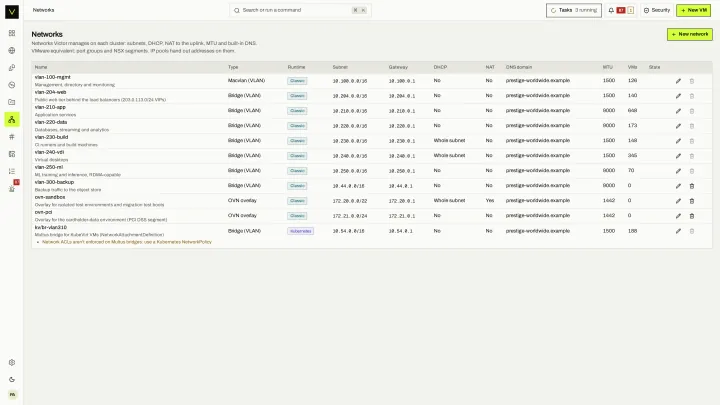Open the folder icon in sidebar

(x=12, y=102)
